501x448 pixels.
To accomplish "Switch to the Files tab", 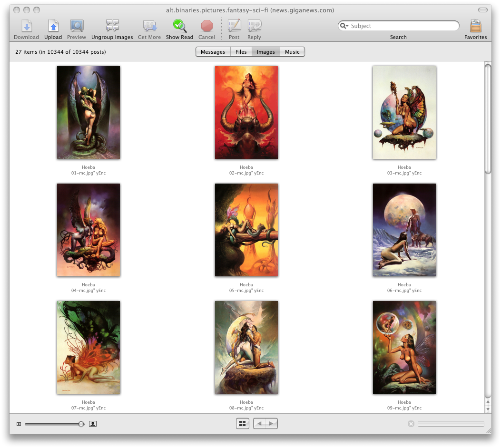I will coord(241,52).
